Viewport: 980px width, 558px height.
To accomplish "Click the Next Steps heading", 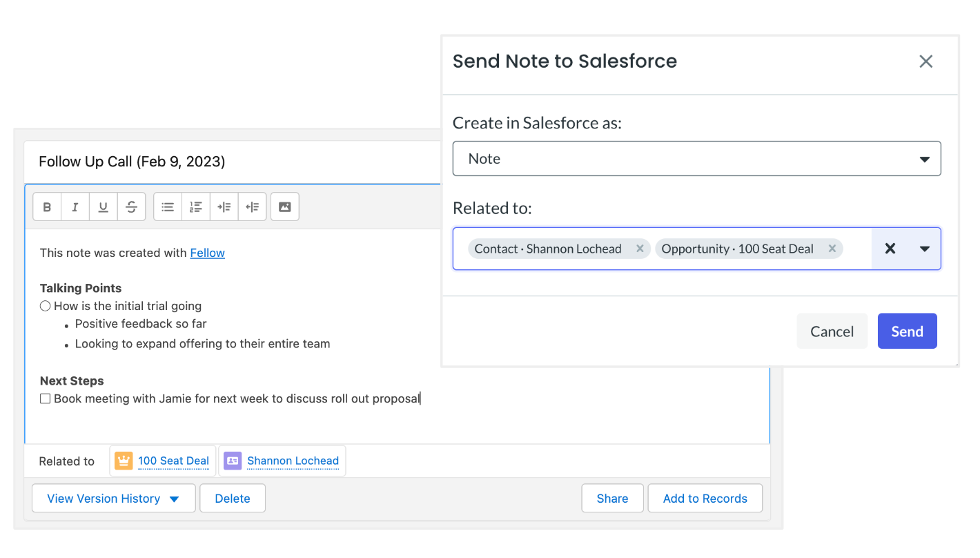I will pyautogui.click(x=72, y=381).
